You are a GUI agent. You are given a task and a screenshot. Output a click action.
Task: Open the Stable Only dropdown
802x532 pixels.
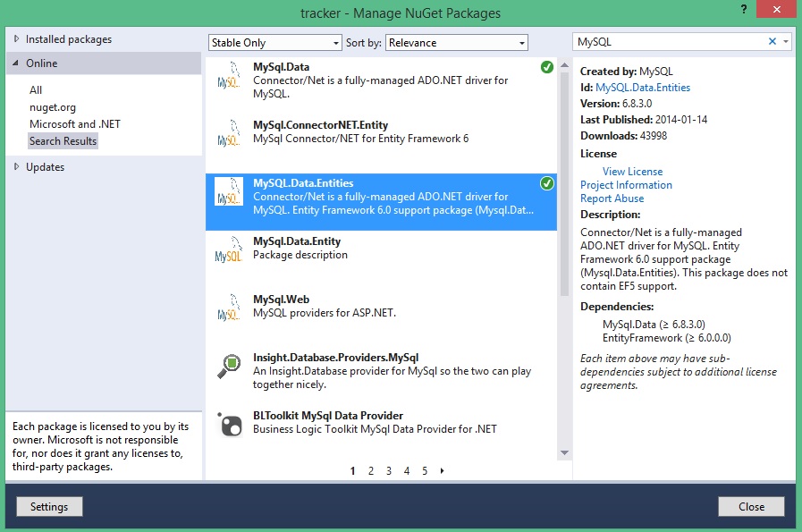pos(274,43)
